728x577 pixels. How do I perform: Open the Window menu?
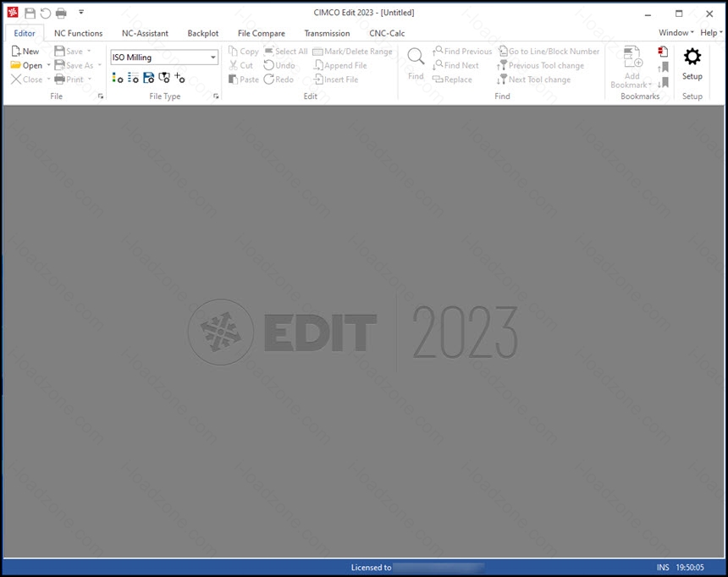click(x=676, y=32)
